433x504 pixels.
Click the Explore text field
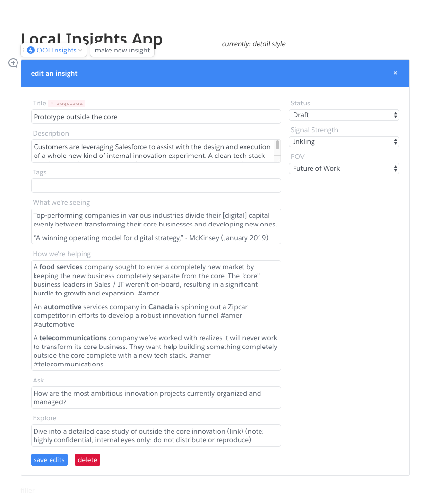[156, 435]
